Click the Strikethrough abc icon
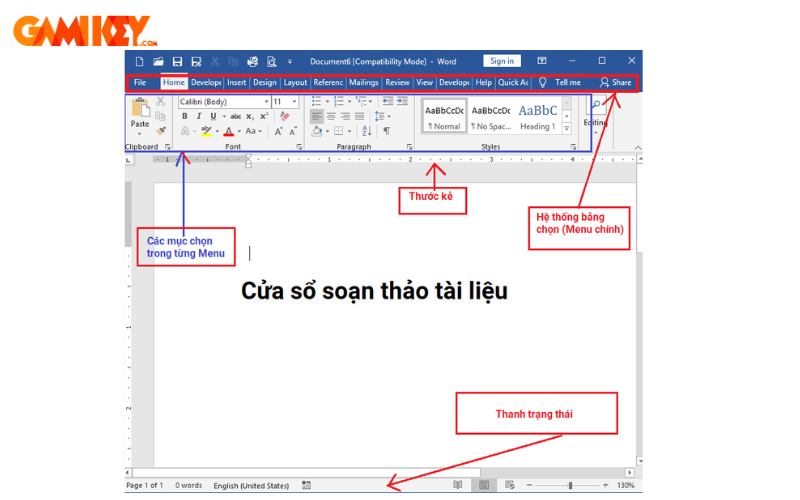 pos(235,117)
